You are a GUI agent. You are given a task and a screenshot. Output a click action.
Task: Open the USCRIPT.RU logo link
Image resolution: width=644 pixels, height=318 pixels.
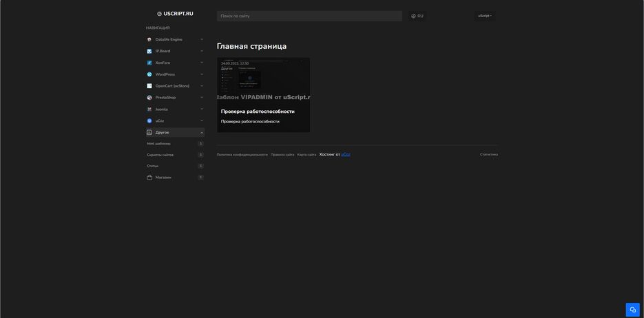coord(175,14)
